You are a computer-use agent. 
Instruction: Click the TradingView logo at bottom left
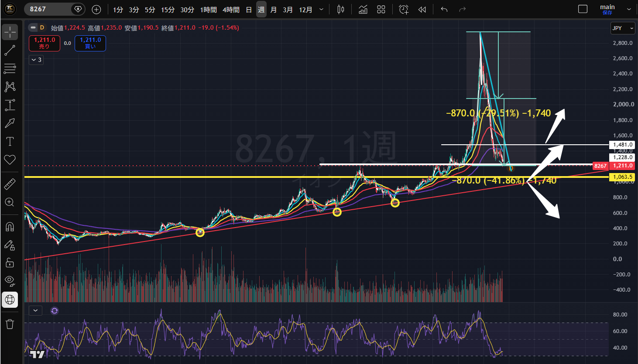pos(38,354)
